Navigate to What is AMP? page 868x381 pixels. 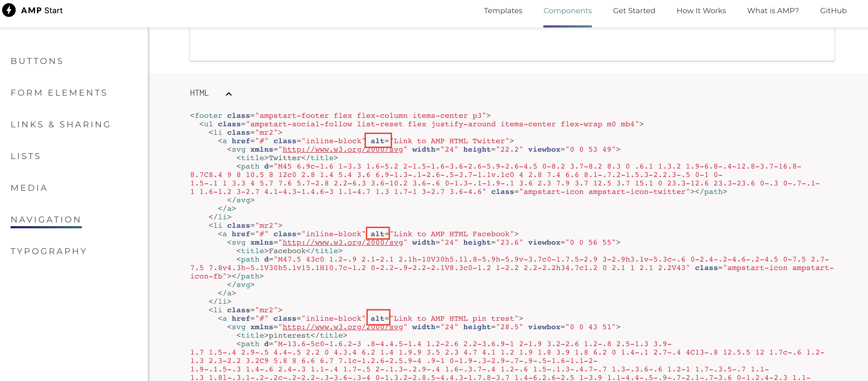pos(772,11)
